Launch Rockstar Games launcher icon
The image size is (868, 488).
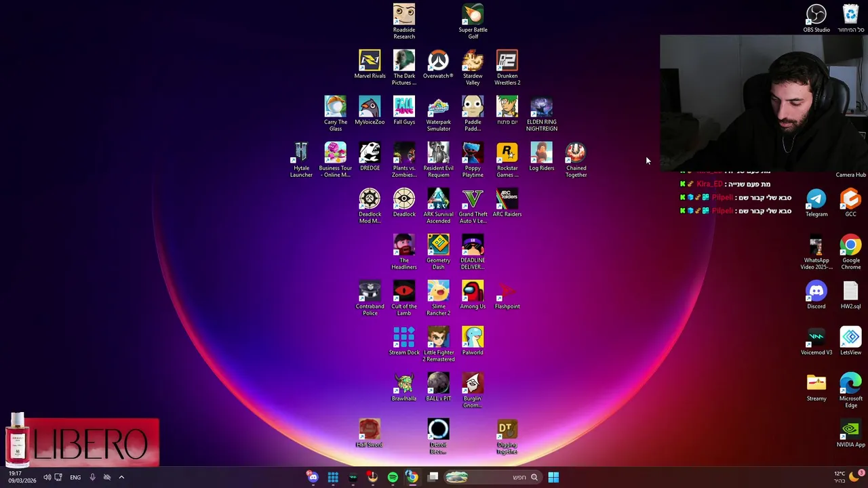(x=507, y=159)
